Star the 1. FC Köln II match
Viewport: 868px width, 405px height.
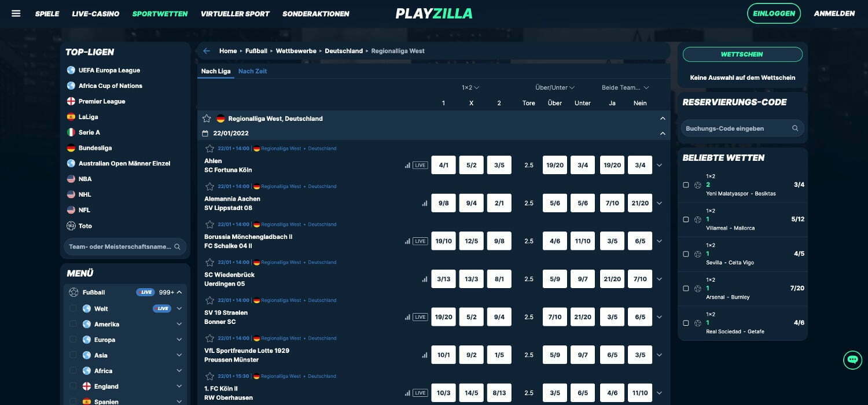point(210,376)
